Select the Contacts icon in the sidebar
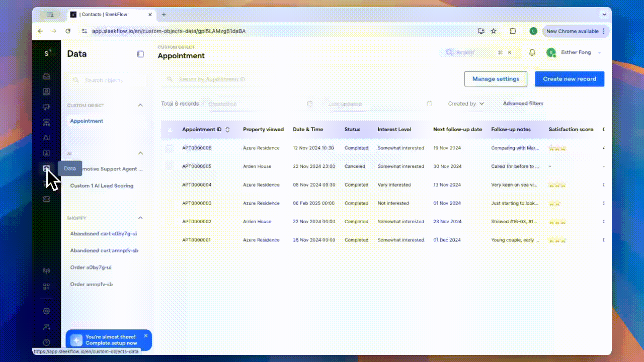Viewport: 644px width, 362px height. point(46,92)
